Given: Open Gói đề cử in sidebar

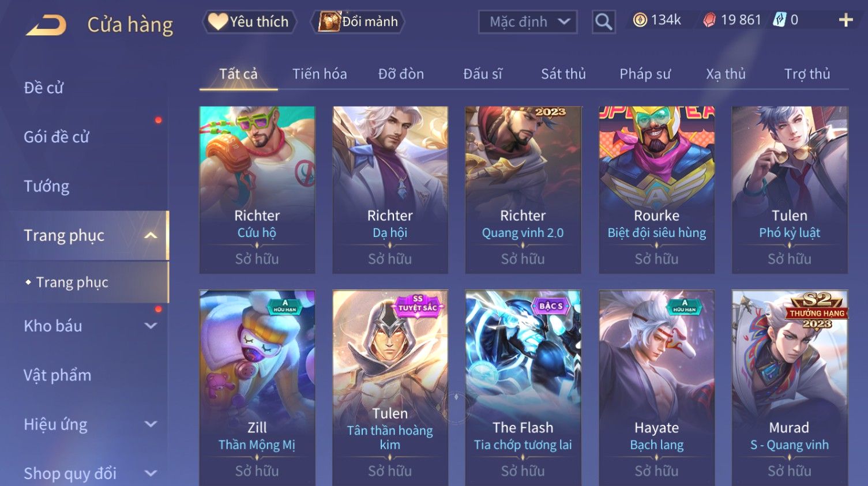Looking at the screenshot, I should (57, 137).
